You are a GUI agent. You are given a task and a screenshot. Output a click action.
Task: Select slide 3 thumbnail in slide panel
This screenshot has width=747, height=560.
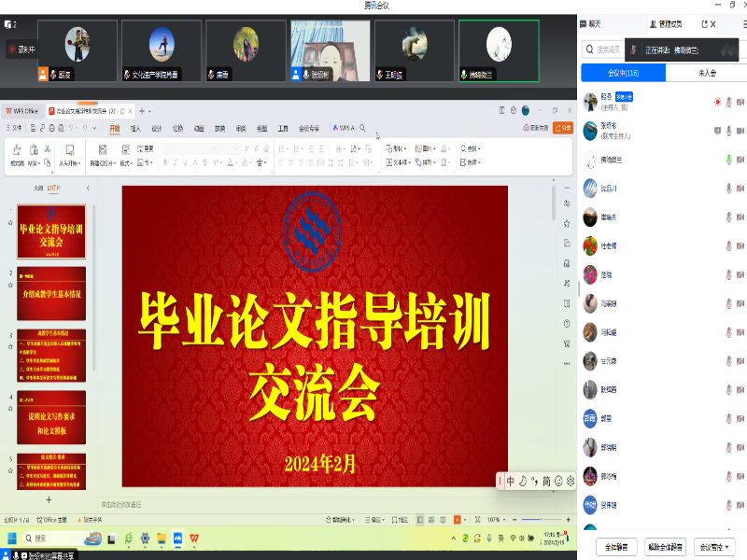pos(51,354)
